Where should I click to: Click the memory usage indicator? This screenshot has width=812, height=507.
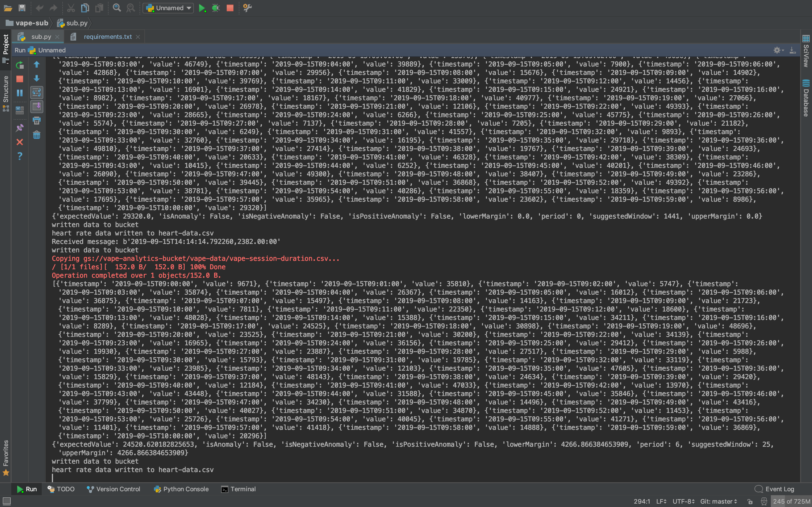click(791, 501)
